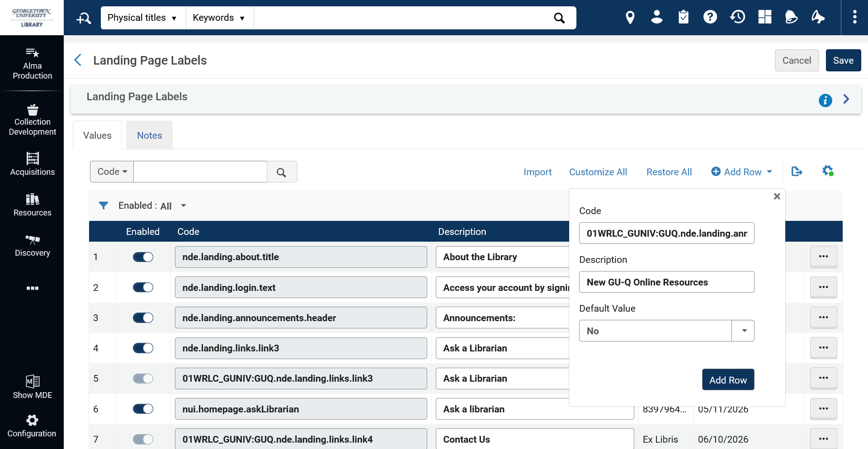Open the vertical three-dot main menu
The height and width of the screenshot is (449, 868).
(854, 18)
